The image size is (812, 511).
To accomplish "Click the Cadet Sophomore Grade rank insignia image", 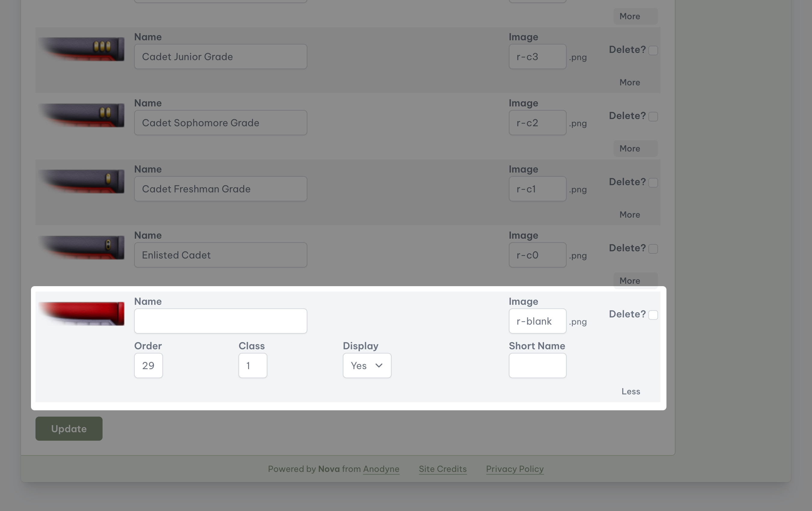I will point(82,115).
